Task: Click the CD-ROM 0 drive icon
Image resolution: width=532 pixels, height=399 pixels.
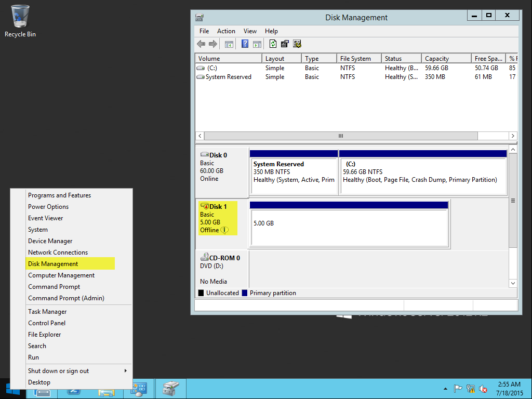Action: pos(205,257)
